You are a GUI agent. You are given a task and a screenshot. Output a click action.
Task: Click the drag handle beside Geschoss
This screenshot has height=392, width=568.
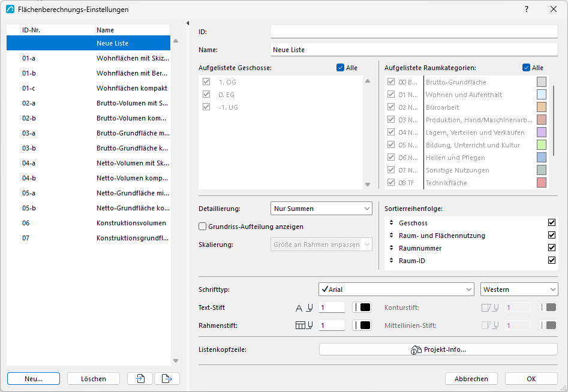tap(391, 222)
